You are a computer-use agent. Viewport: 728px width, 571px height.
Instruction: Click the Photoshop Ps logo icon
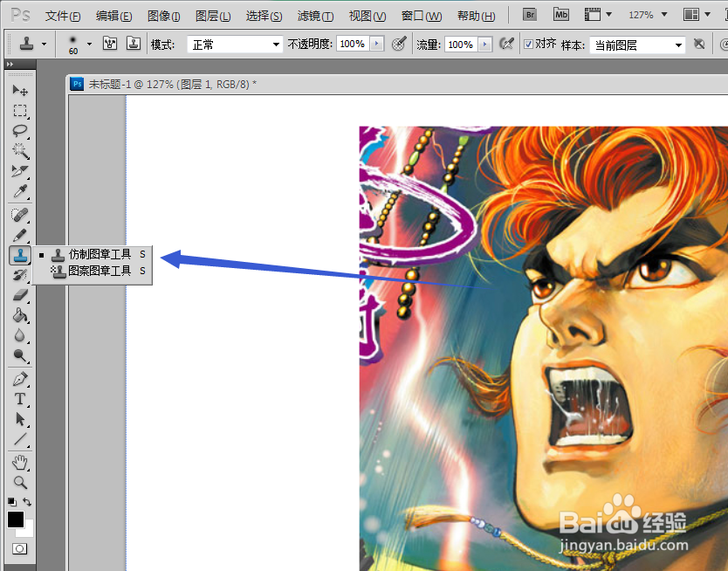[21, 16]
